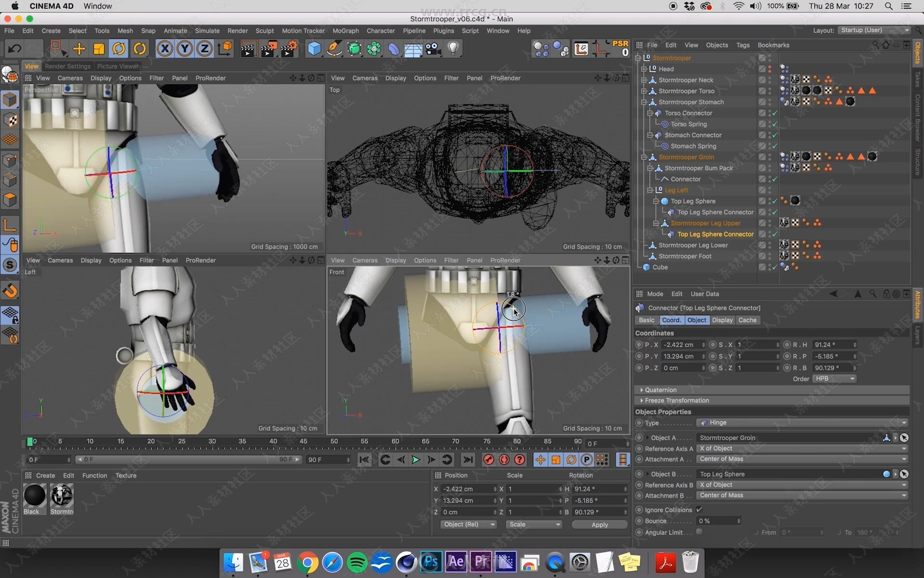
Task: Activate the Rotate tool in the toolbar
Action: [x=119, y=48]
